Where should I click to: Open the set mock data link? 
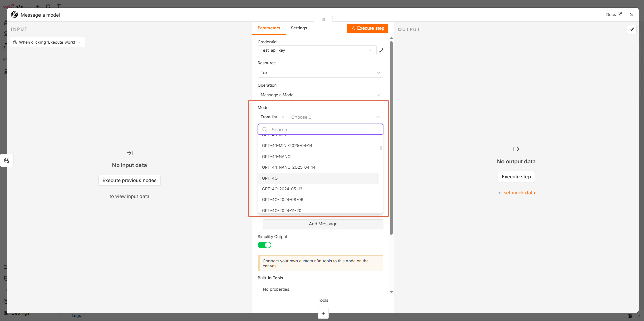coord(519,193)
